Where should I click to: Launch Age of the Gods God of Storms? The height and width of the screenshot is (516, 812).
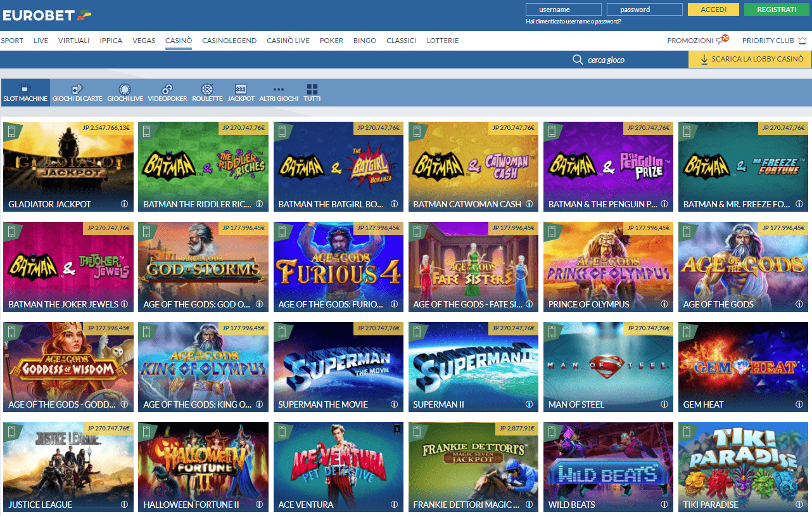203,267
